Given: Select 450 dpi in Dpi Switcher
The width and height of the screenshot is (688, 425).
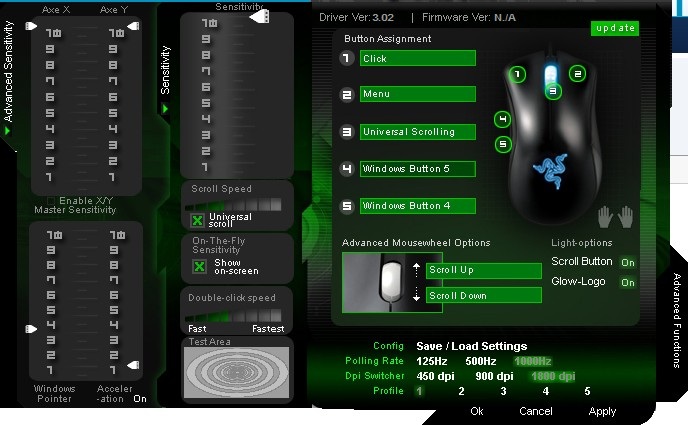Looking at the screenshot, I should click(x=435, y=376).
